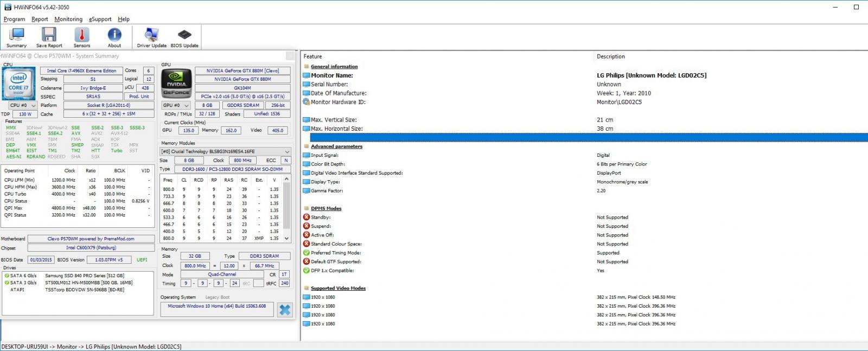The height and width of the screenshot is (351, 868).
Task: Click the Intel C600/X79 (Patsburg) chipset field
Action: pyautogui.click(x=91, y=248)
